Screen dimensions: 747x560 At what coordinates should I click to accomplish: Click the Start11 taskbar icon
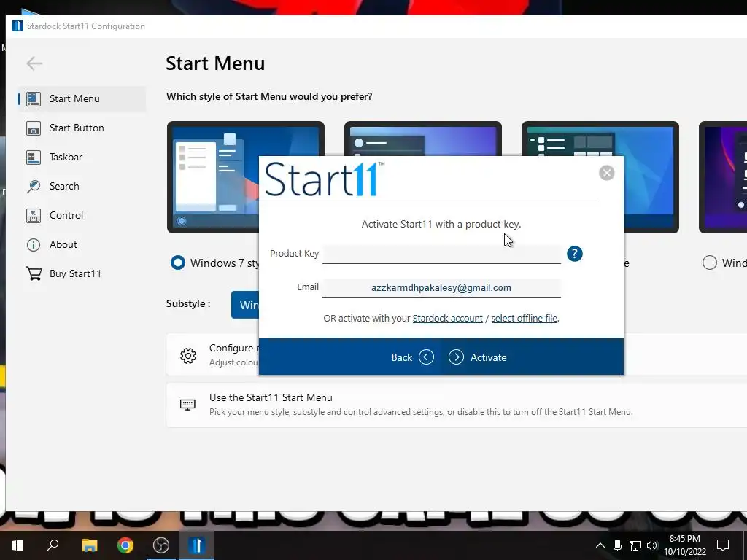coord(197,545)
